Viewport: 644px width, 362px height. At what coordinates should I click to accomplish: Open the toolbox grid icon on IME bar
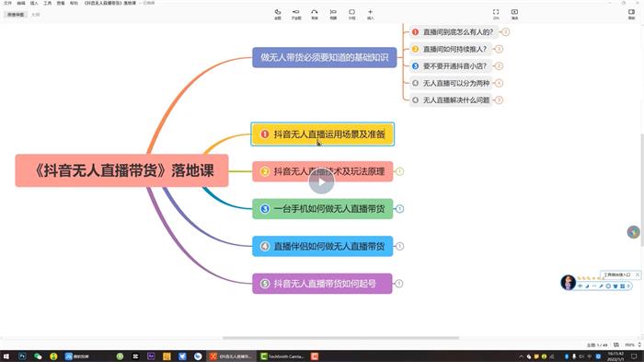(x=622, y=286)
